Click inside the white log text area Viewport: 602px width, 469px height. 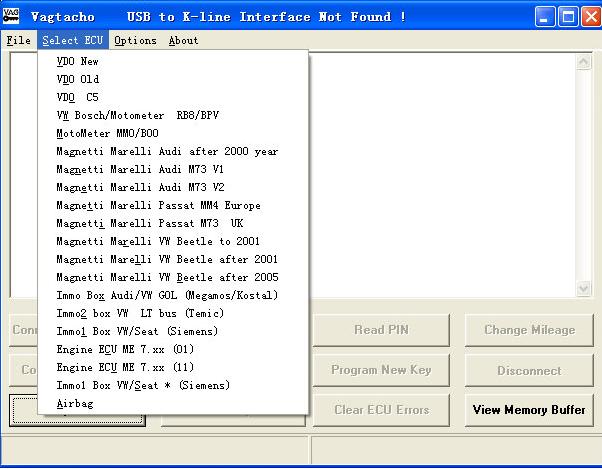(442, 175)
